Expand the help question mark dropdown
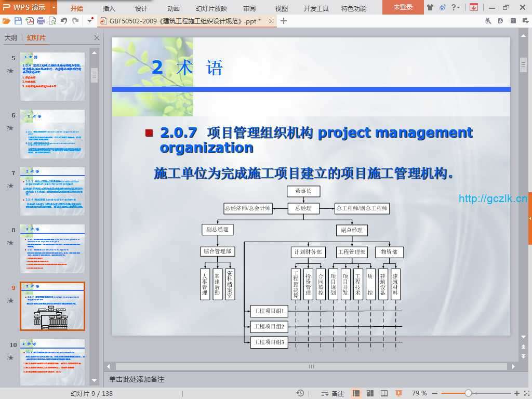 click(x=456, y=7)
